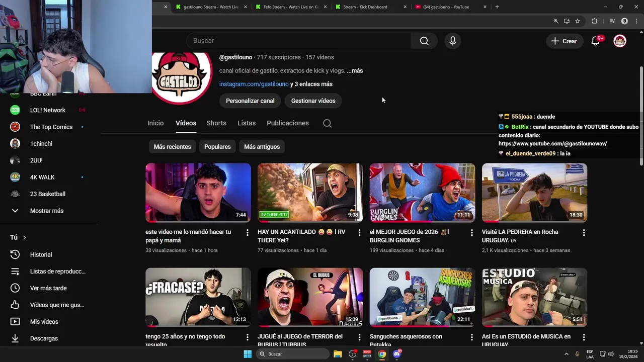Switch to the Shorts channel tab

(x=216, y=123)
